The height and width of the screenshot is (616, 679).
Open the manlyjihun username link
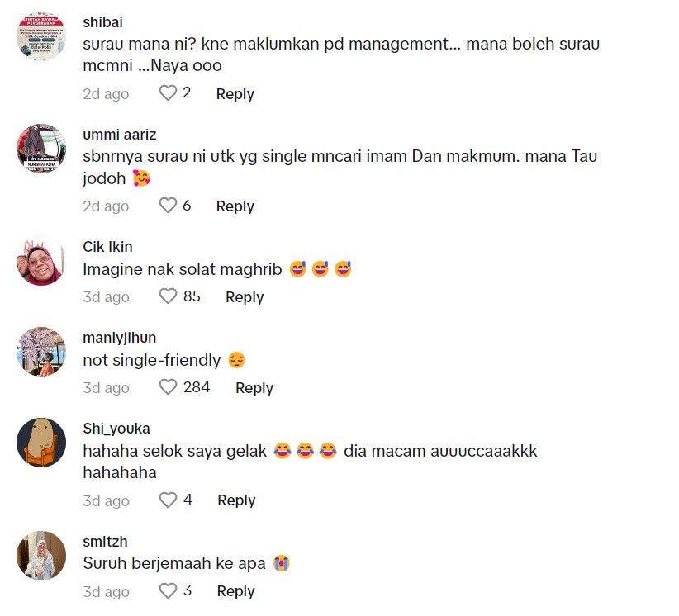[120, 338]
